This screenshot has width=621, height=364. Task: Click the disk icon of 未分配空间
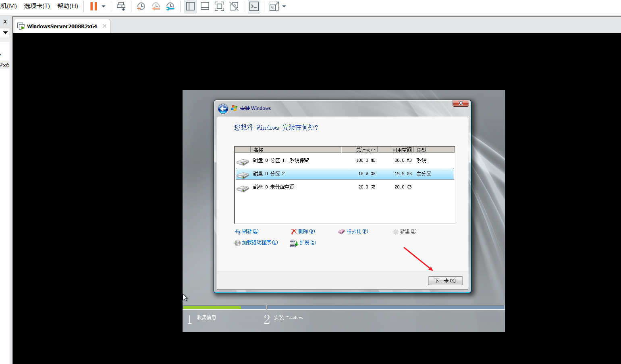coord(243,188)
